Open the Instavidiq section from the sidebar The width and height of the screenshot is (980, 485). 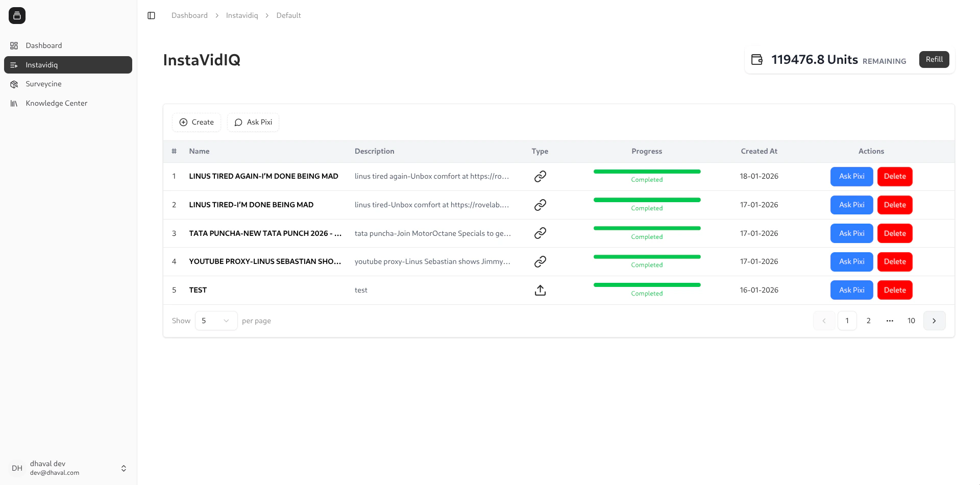pos(68,65)
